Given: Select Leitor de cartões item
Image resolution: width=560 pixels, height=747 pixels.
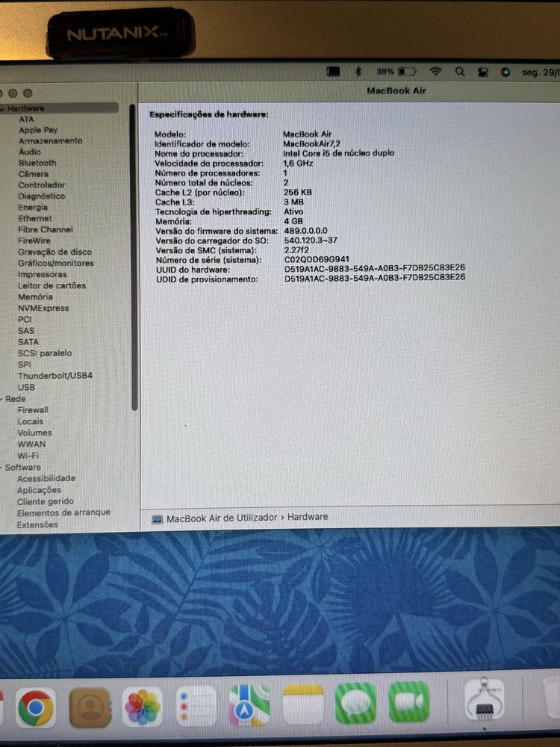Looking at the screenshot, I should 52,286.
